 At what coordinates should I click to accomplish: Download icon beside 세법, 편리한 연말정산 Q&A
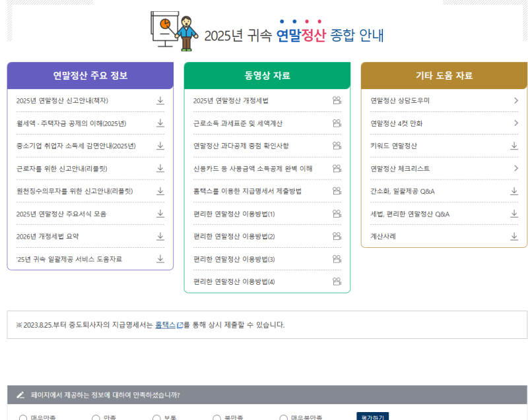pyautogui.click(x=514, y=214)
